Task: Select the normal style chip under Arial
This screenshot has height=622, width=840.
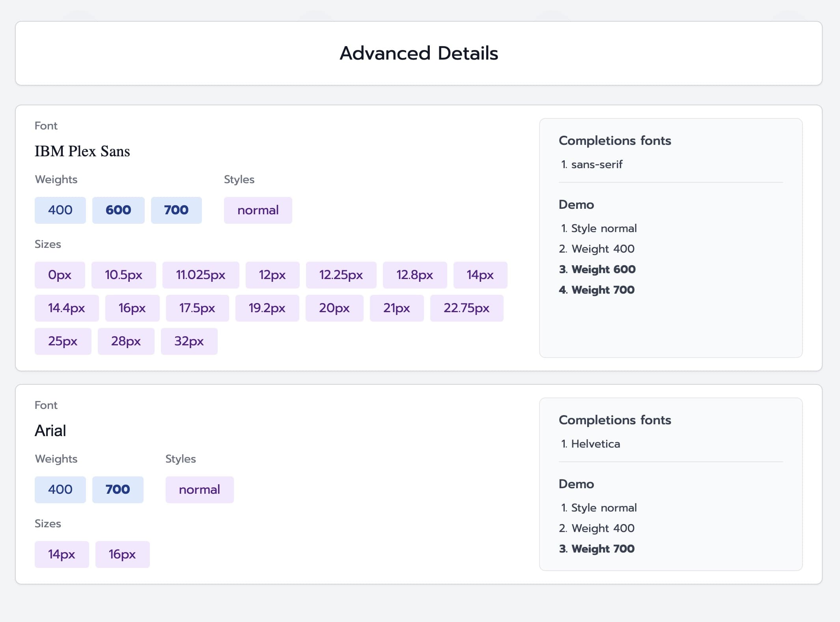Action: [x=199, y=489]
